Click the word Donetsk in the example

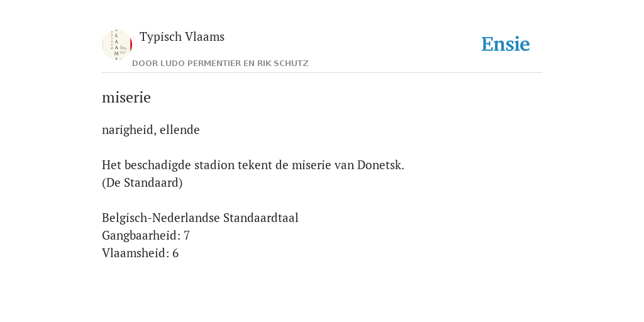(x=380, y=165)
